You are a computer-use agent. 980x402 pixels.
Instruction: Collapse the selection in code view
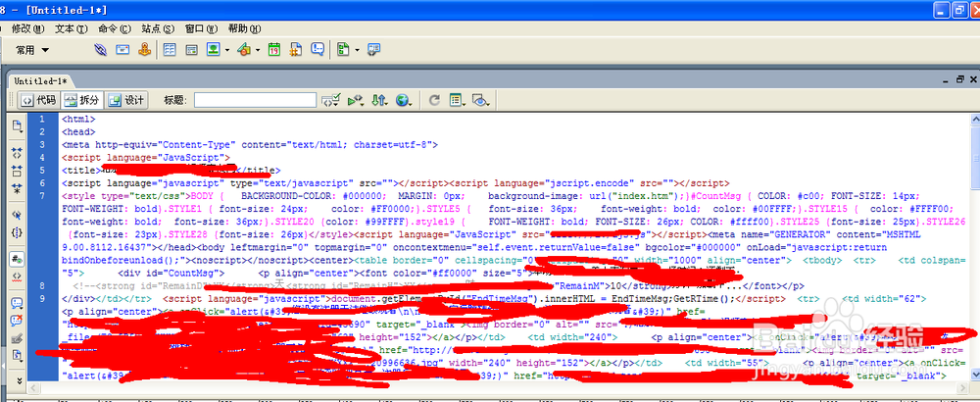point(17,171)
